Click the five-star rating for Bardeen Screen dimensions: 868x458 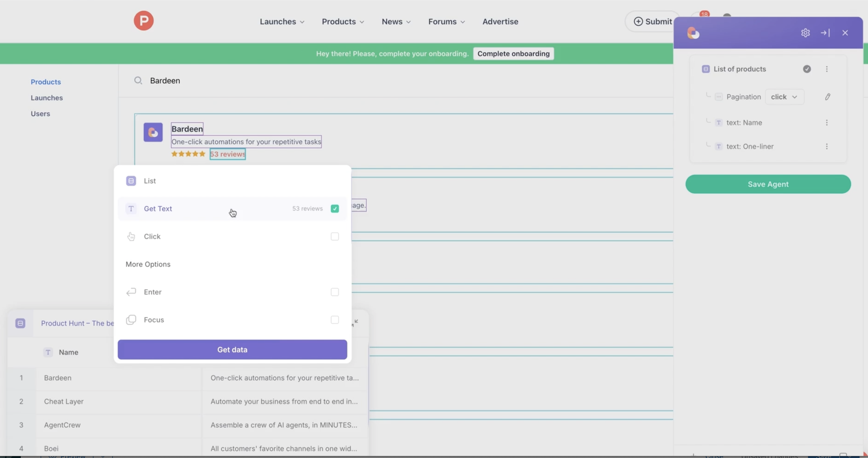tap(188, 154)
